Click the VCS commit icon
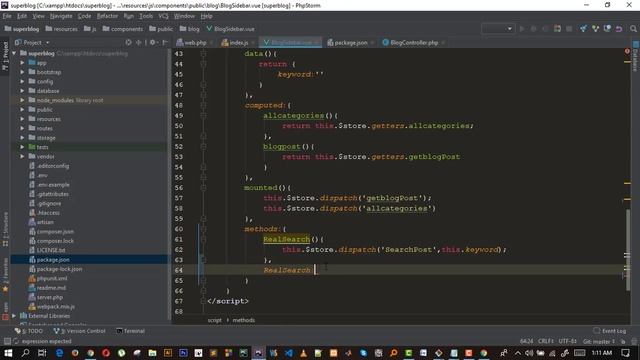 (x=596, y=29)
